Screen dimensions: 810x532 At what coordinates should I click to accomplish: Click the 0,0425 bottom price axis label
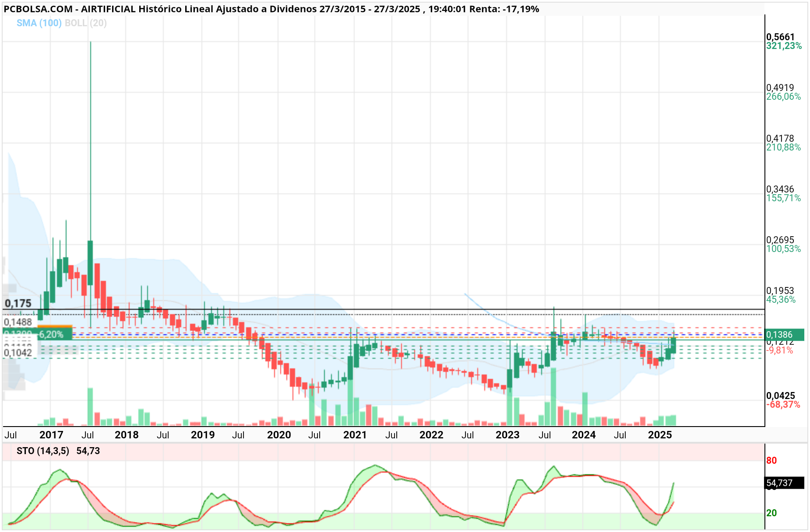pyautogui.click(x=780, y=395)
